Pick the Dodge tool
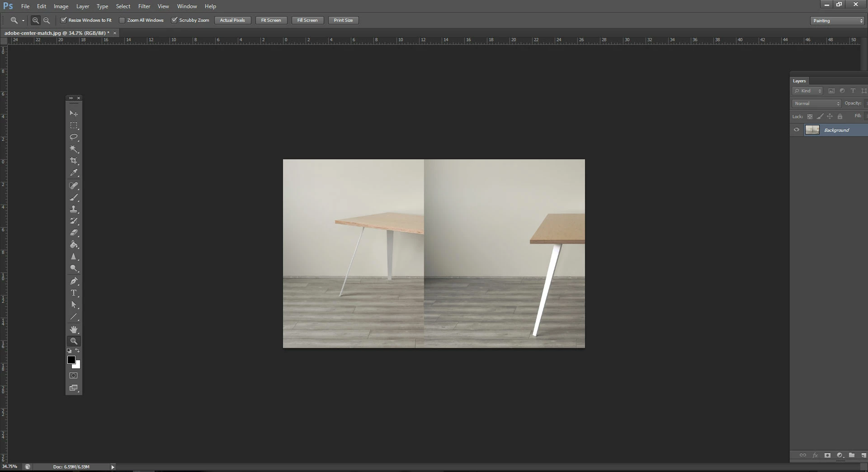 point(74,268)
